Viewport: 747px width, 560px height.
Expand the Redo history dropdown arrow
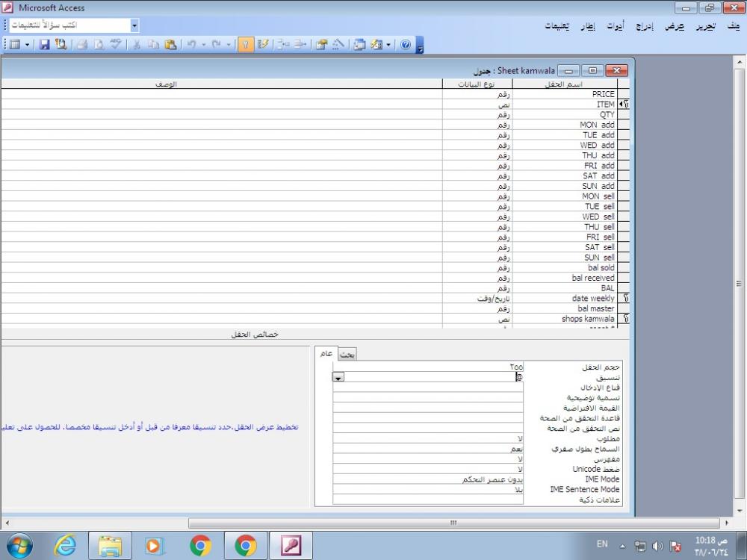(x=228, y=45)
